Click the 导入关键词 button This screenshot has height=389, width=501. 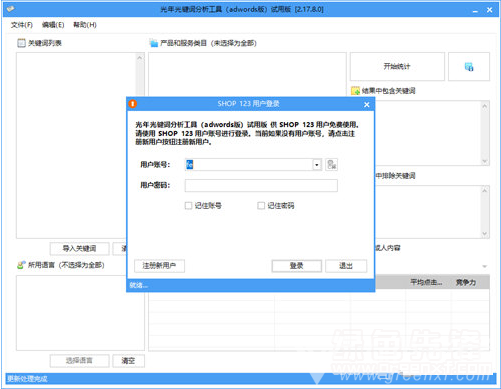coord(80,248)
